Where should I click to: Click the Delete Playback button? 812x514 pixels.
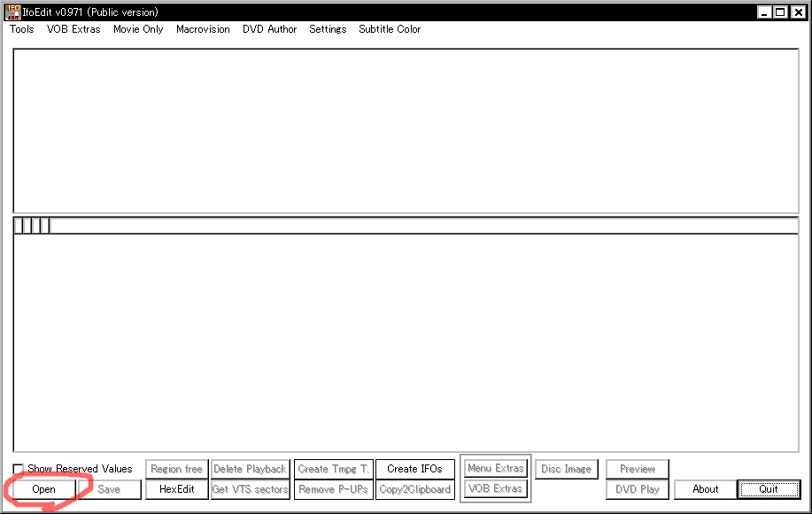250,469
